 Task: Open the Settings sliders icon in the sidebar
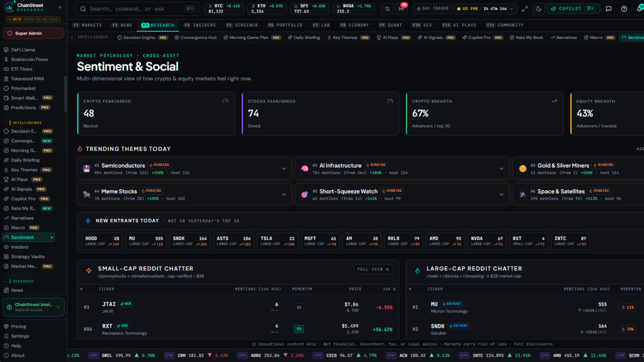(x=6, y=336)
